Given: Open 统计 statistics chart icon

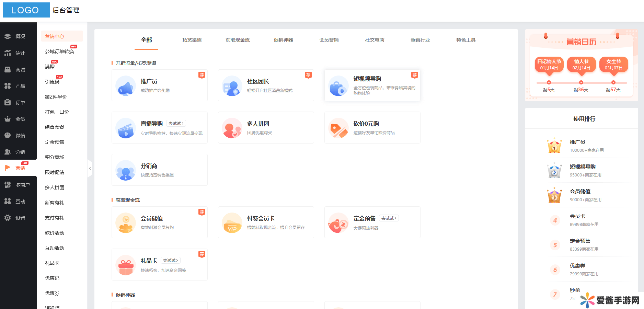Looking at the screenshot, I should pyautogui.click(x=8, y=53).
